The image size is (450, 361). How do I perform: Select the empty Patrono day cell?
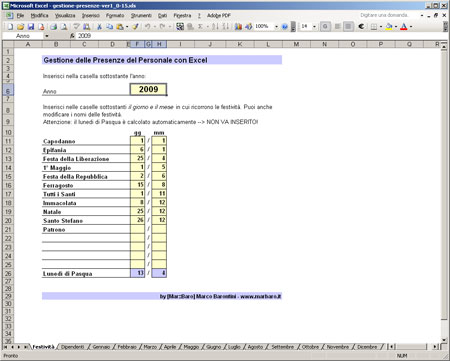[137, 229]
